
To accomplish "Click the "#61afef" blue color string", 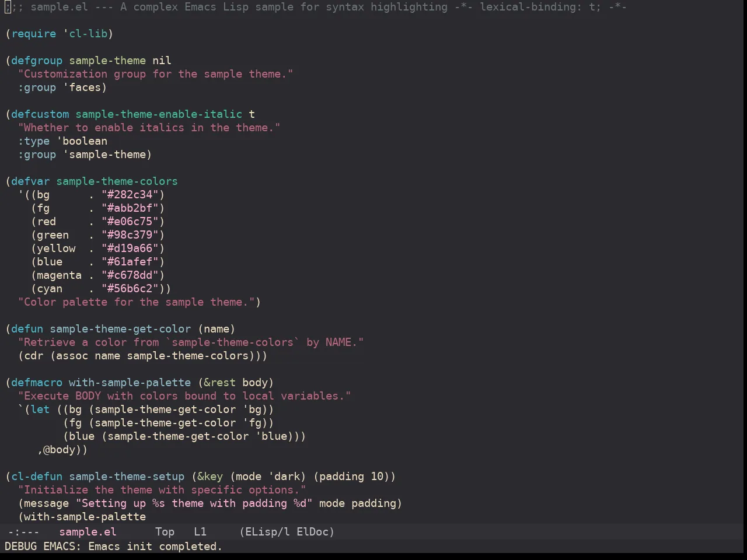I will 130,262.
